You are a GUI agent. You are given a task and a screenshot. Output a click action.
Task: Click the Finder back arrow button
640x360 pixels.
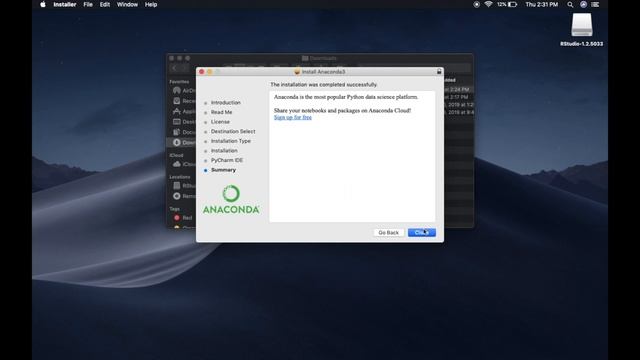(175, 68)
